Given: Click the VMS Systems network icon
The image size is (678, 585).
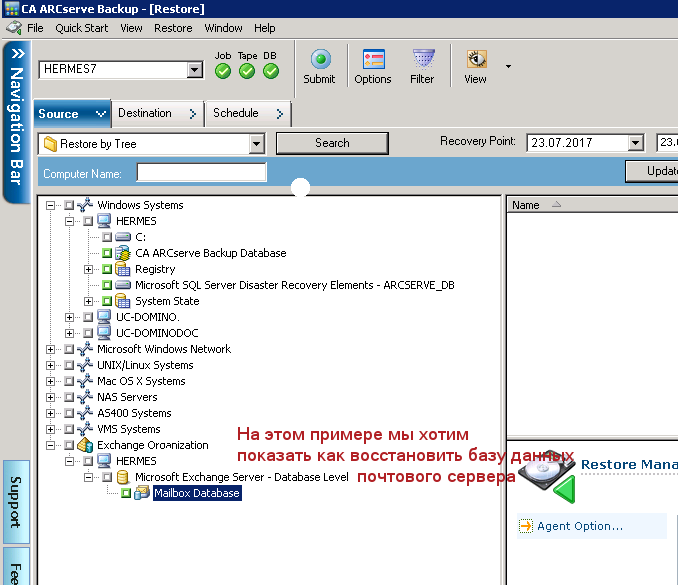Looking at the screenshot, I should point(85,429).
